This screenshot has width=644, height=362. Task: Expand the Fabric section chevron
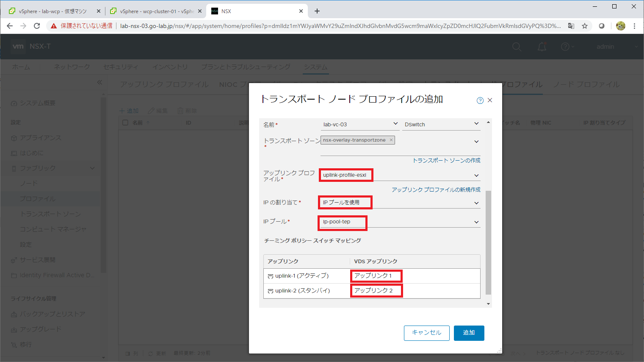(92, 168)
